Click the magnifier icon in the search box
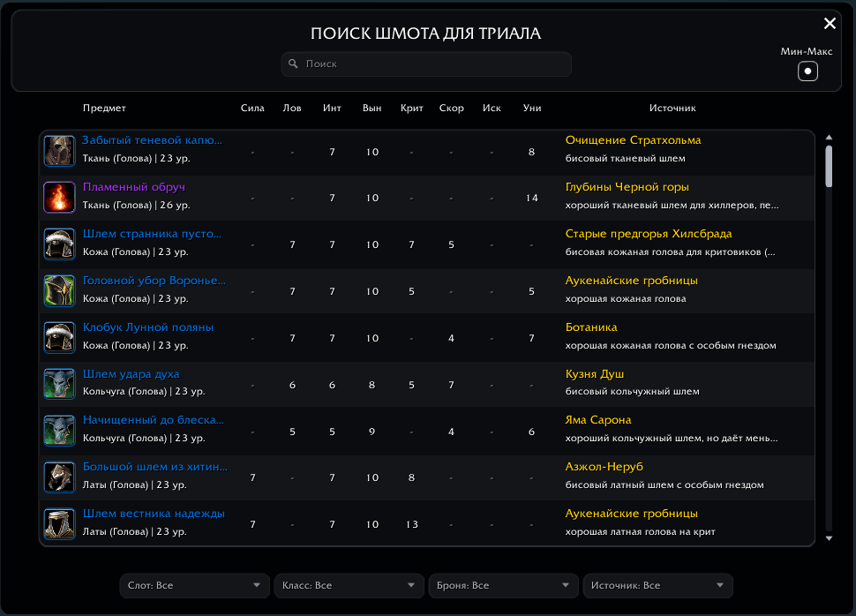 click(x=293, y=64)
